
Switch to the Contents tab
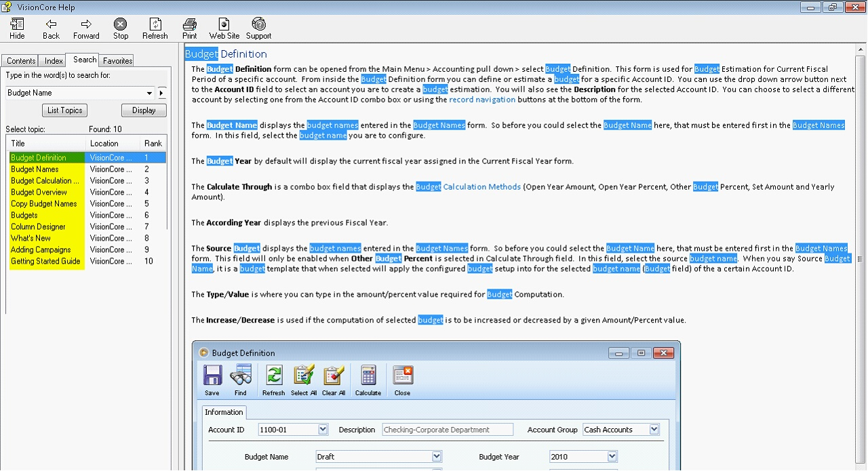pyautogui.click(x=21, y=61)
